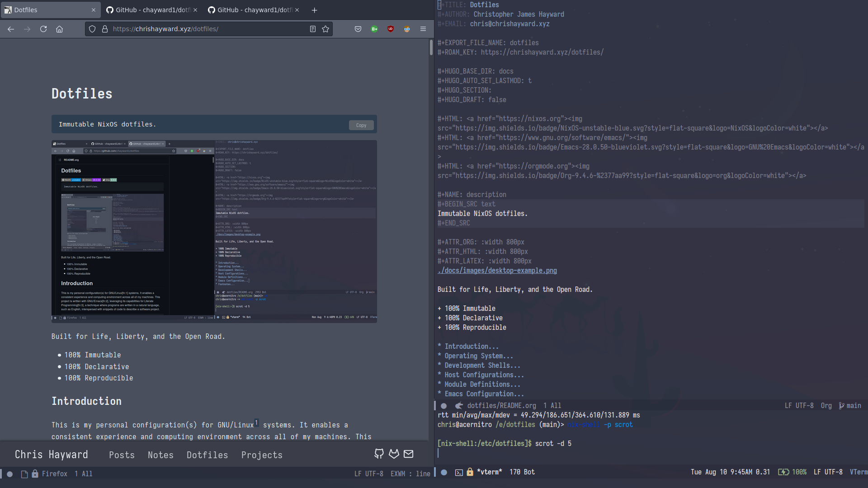Click the desktop-example.png image link
The height and width of the screenshot is (488, 868).
click(x=497, y=271)
